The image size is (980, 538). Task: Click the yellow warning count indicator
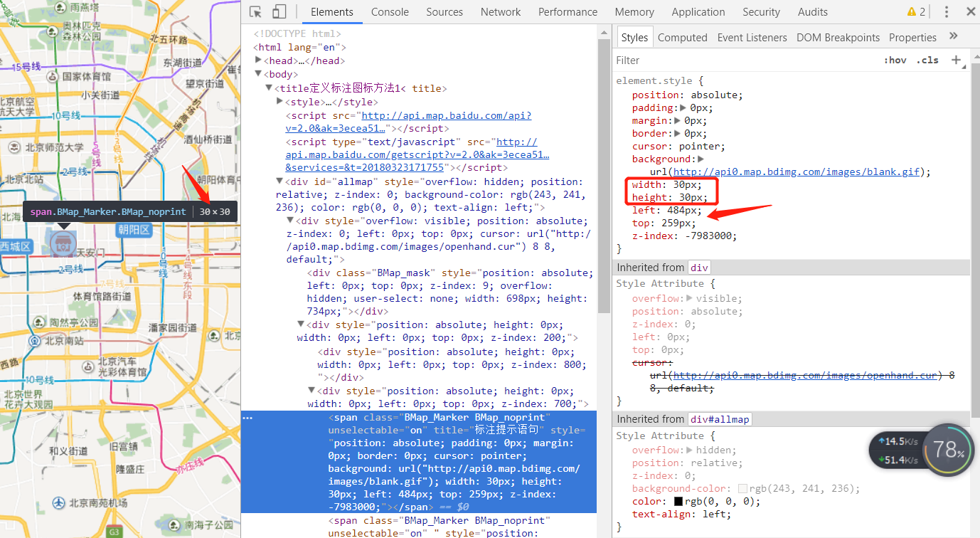click(916, 11)
